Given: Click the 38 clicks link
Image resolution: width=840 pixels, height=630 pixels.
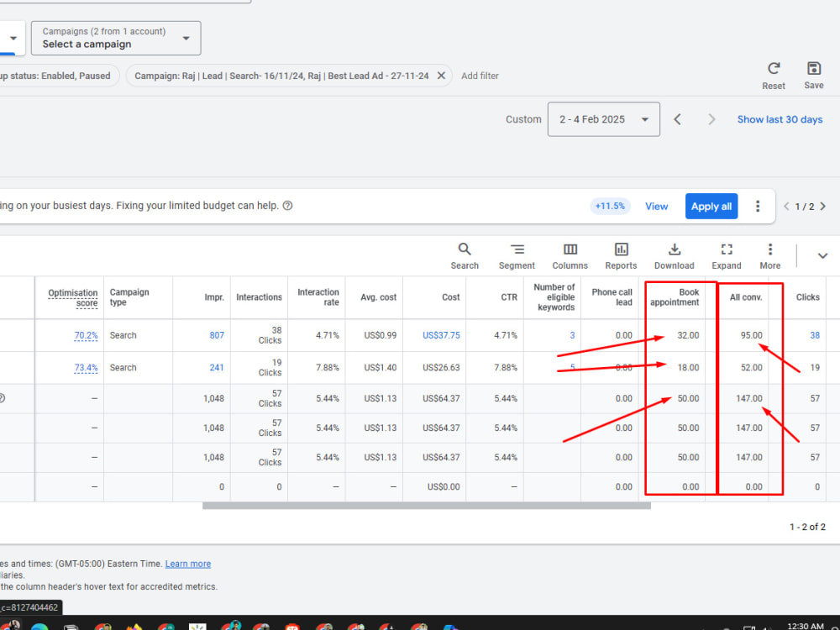Looking at the screenshot, I should (x=814, y=335).
